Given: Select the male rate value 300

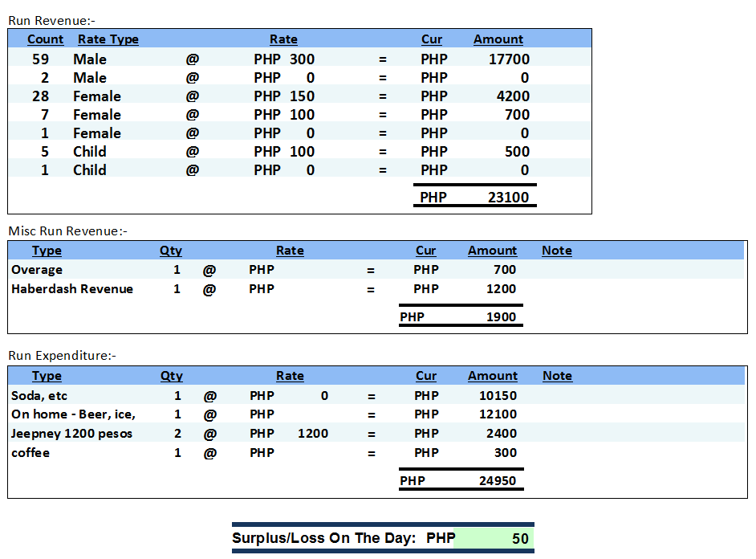Looking at the screenshot, I should (x=302, y=59).
